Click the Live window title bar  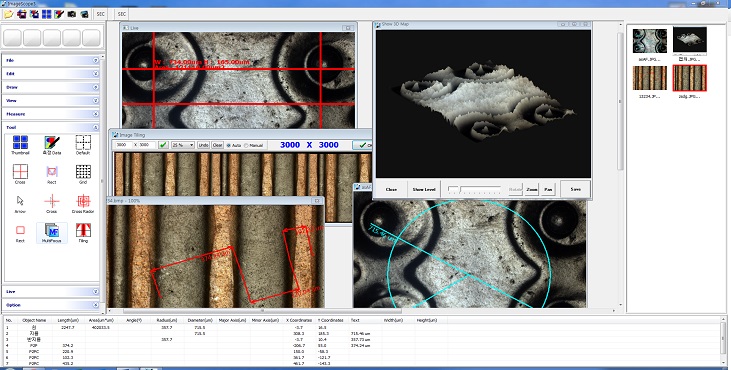click(239, 28)
